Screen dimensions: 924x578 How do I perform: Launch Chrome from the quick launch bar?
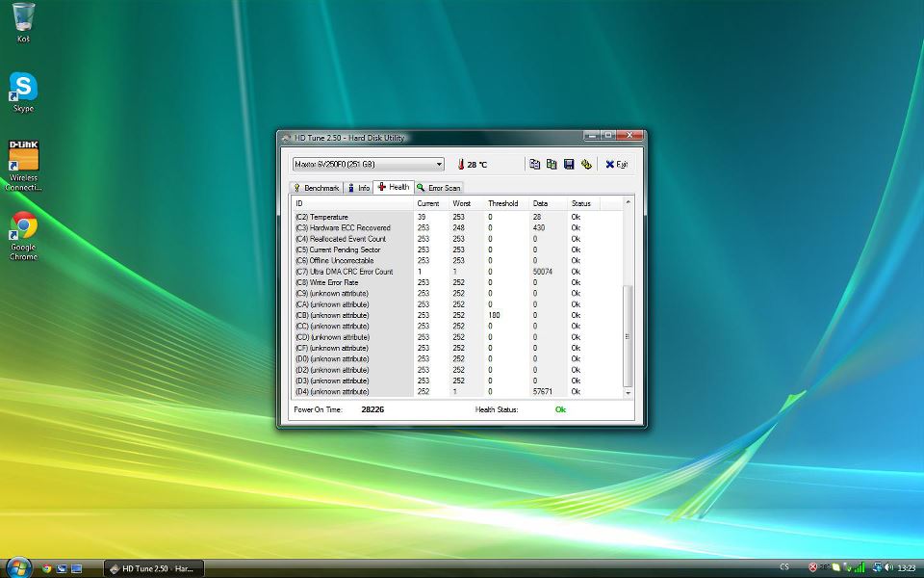47,568
